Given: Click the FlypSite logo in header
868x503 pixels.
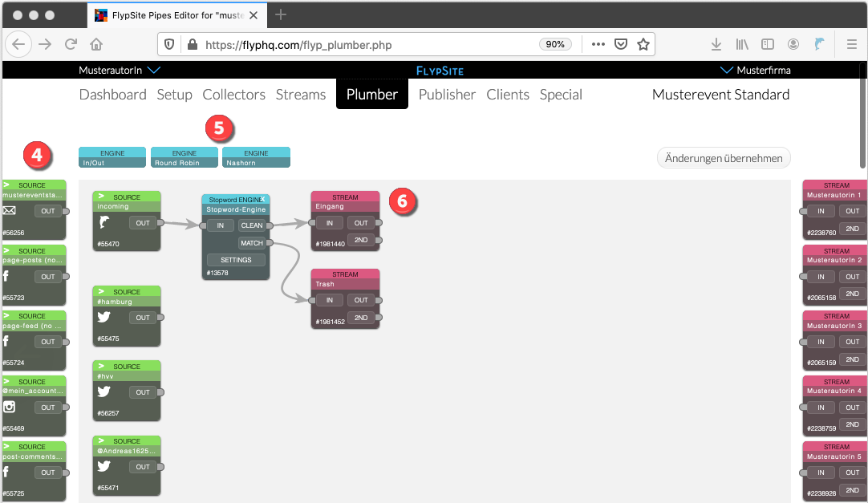Looking at the screenshot, I should pos(440,71).
